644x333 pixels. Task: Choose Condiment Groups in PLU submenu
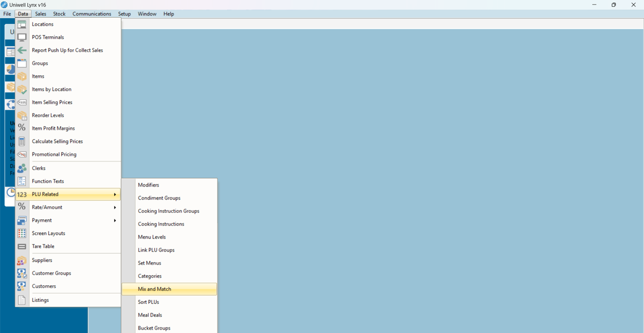[159, 198]
